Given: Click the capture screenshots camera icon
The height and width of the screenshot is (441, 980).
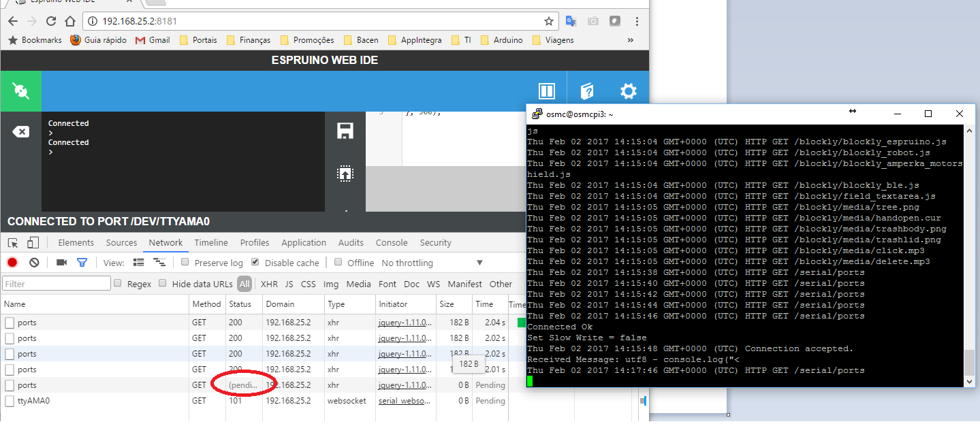Looking at the screenshot, I should (61, 263).
